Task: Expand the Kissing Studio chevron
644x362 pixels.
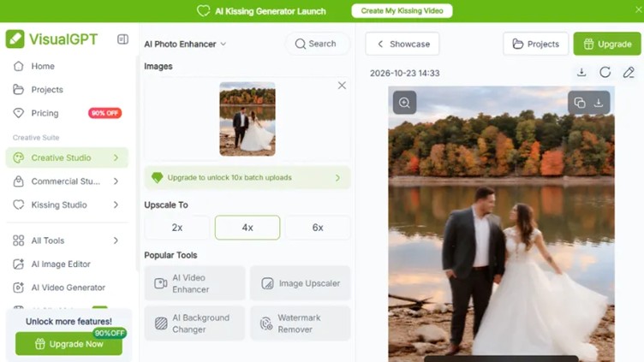Action: click(x=116, y=205)
